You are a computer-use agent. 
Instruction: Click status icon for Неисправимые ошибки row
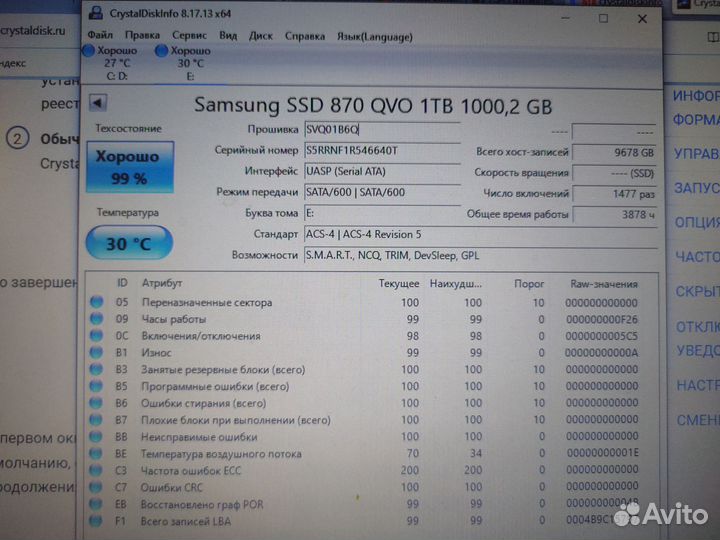point(96,436)
